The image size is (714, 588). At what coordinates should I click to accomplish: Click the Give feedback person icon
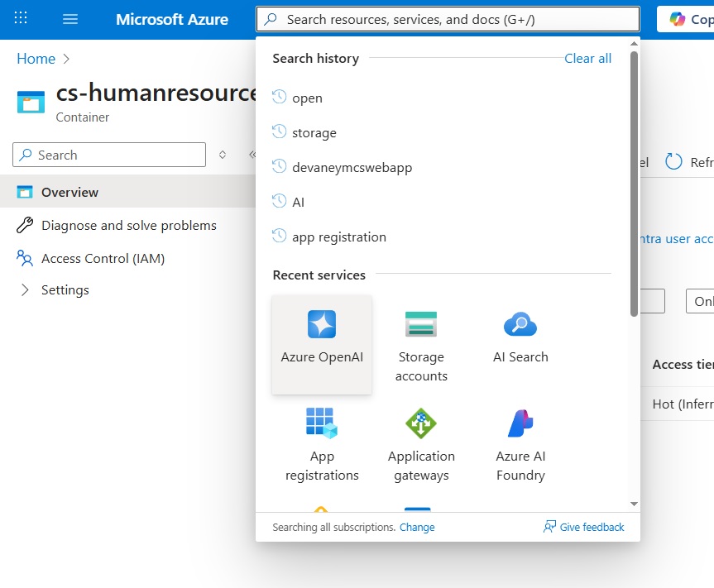tap(549, 527)
